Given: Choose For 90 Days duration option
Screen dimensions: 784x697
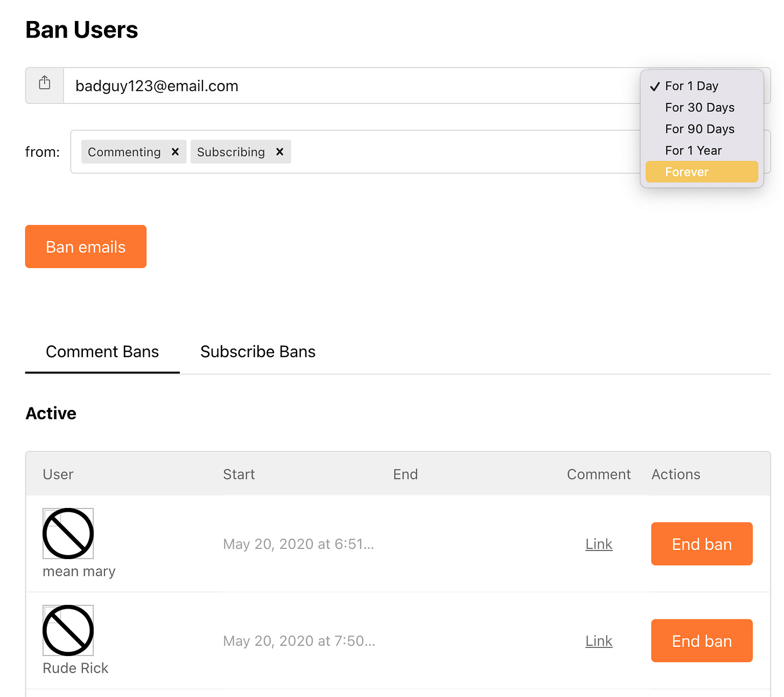Looking at the screenshot, I should click(699, 129).
